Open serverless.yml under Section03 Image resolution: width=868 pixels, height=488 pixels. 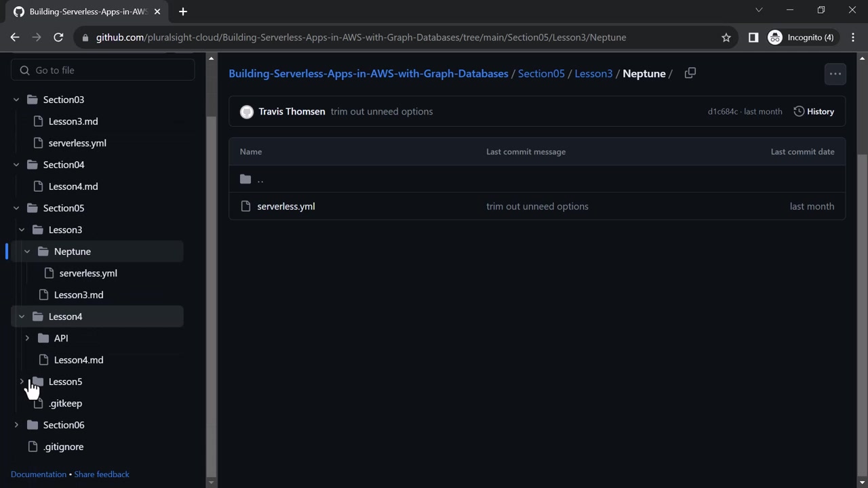pyautogui.click(x=77, y=143)
